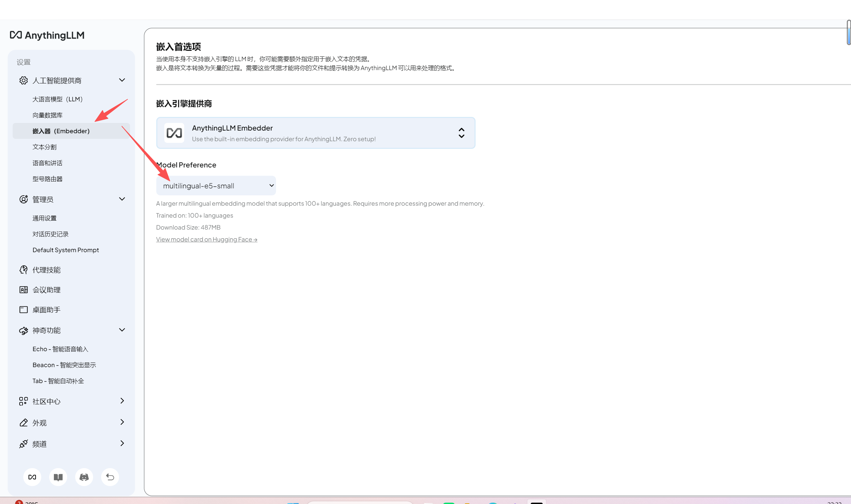
Task: Open Tab - 智能自动补全 settings
Action: click(58, 381)
